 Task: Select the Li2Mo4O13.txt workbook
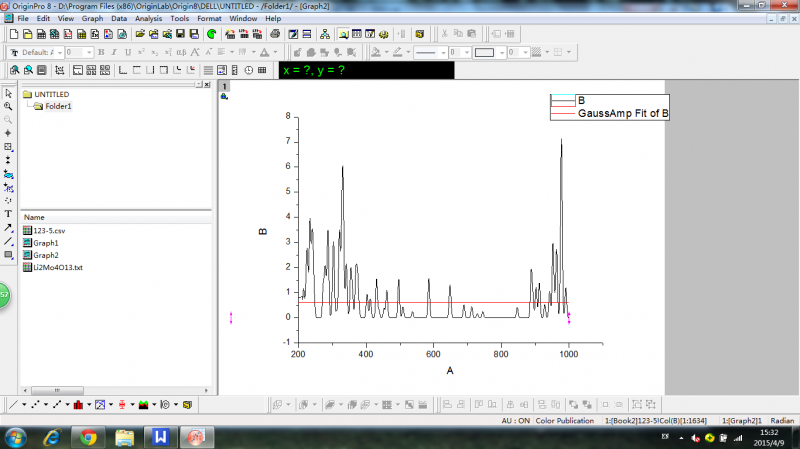pos(57,267)
